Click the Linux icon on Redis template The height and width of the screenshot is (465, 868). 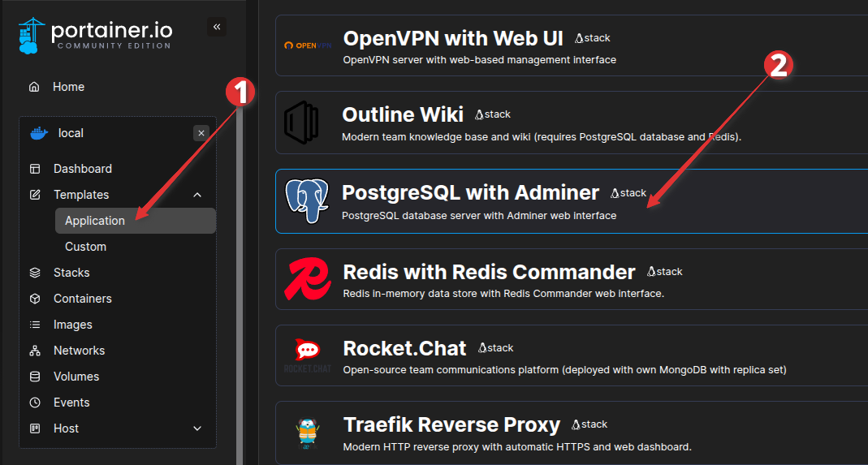click(651, 272)
